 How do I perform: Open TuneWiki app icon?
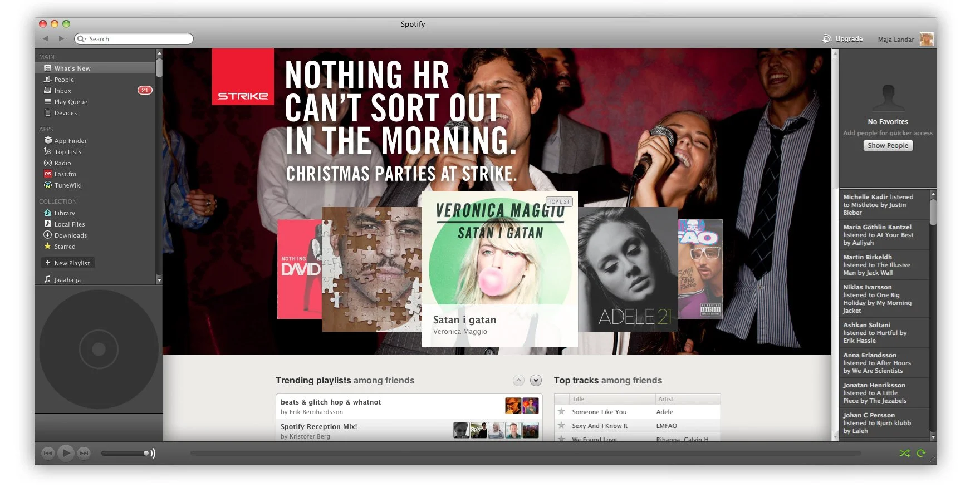47,185
